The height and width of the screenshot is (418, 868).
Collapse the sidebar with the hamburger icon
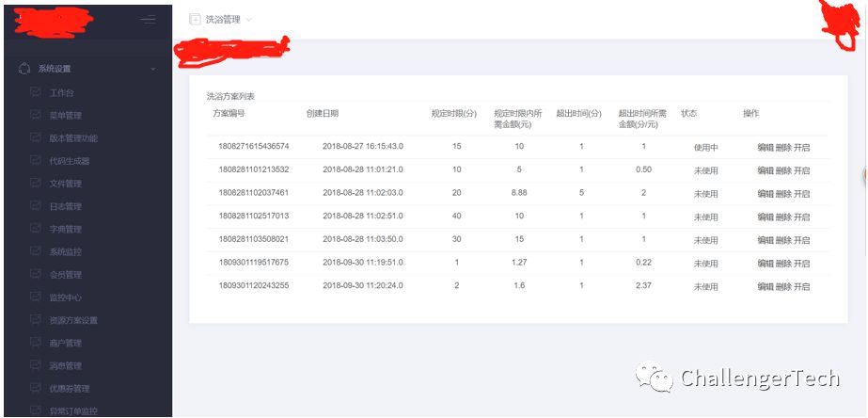click(148, 20)
